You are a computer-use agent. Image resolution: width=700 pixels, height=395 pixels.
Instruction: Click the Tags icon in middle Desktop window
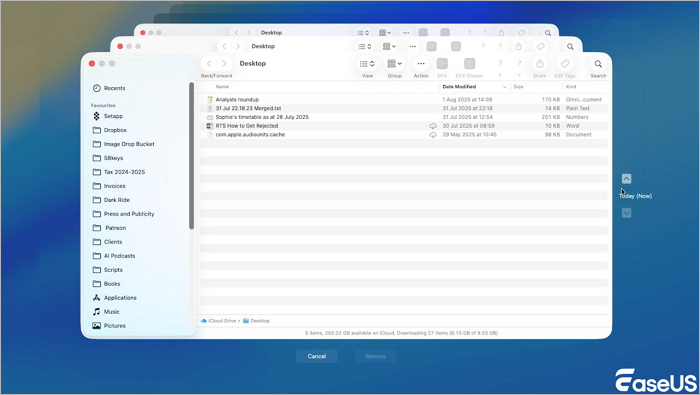click(x=541, y=46)
